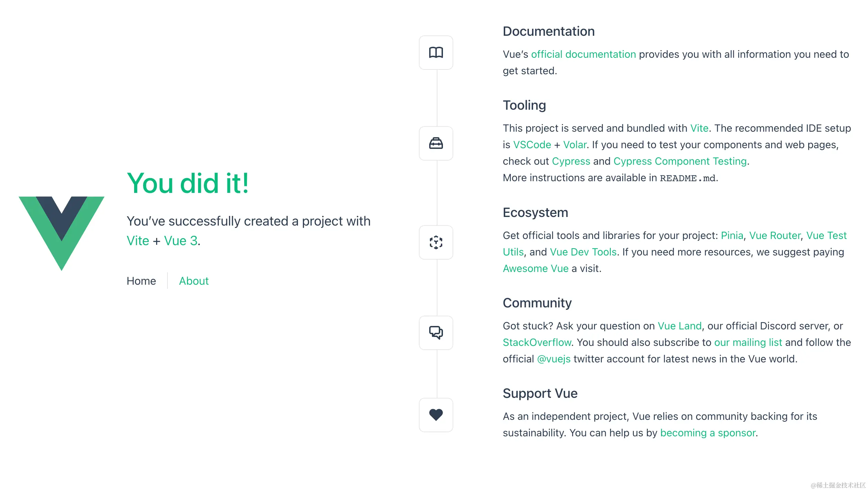Open the Vue Land Discord link
This screenshot has width=868, height=491.
[x=680, y=326]
